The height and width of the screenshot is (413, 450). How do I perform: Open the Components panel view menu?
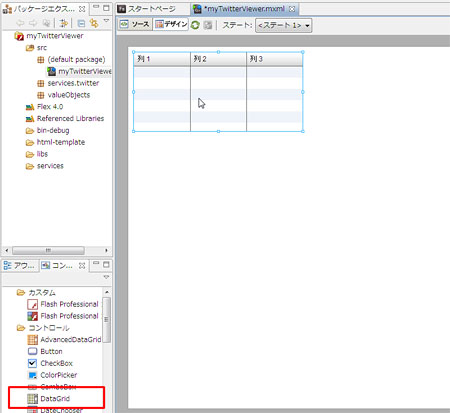pyautogui.click(x=106, y=277)
